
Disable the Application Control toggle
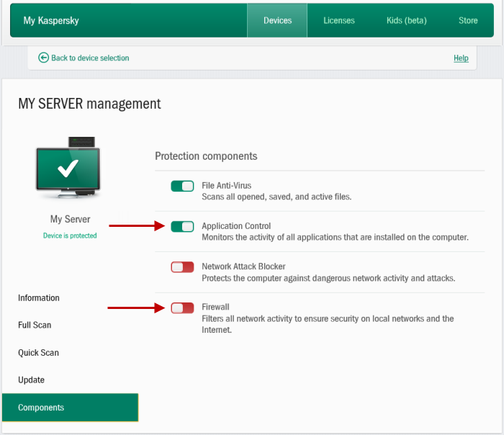(182, 227)
